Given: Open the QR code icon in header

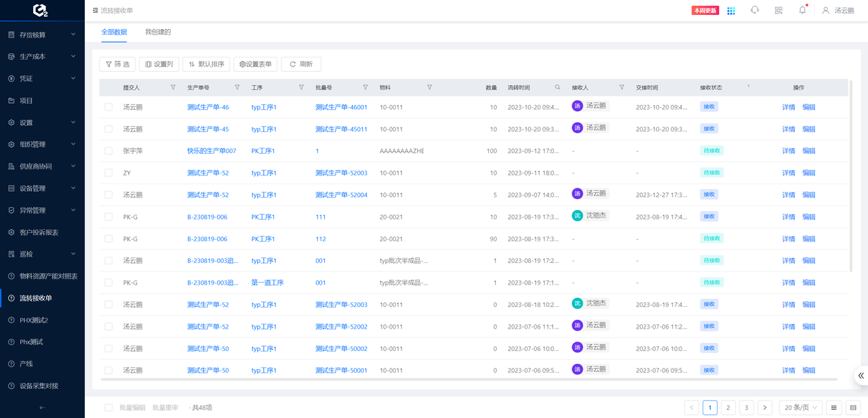Looking at the screenshot, I should coord(778,10).
